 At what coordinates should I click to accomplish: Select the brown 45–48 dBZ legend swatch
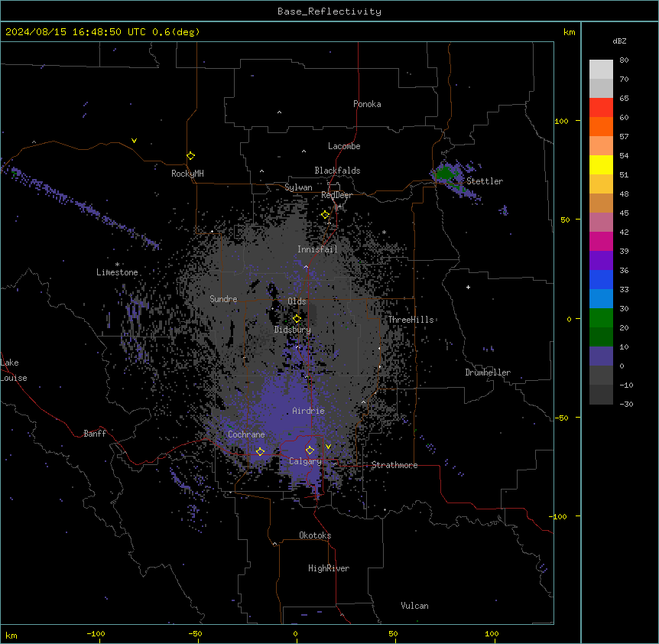(601, 203)
